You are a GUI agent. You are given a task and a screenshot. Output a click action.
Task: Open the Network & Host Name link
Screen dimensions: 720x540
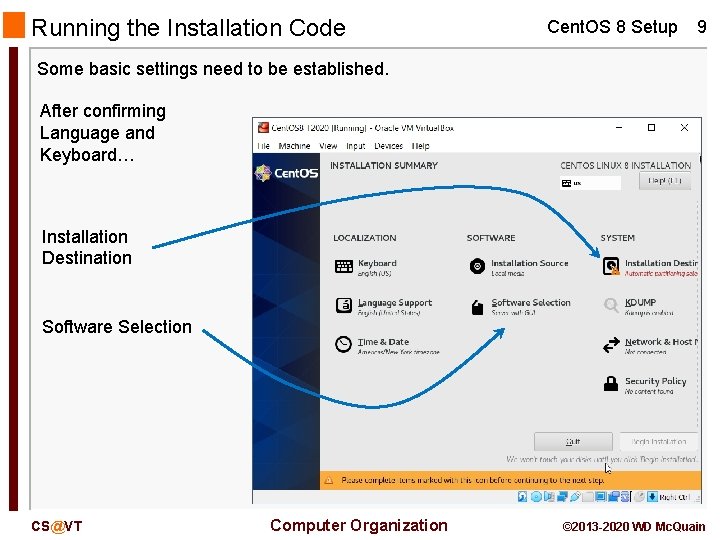tap(661, 342)
